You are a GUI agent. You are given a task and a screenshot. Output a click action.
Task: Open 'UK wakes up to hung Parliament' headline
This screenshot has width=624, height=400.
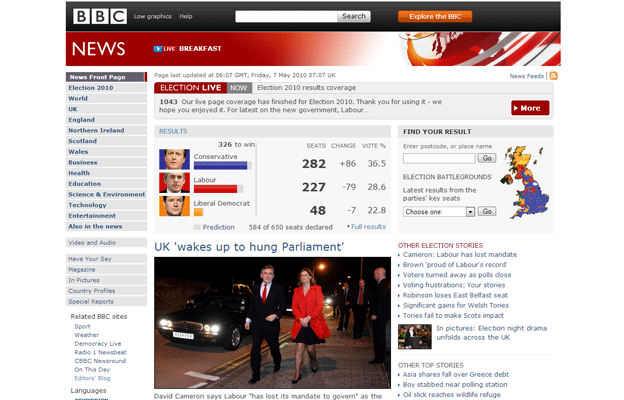pos(248,246)
